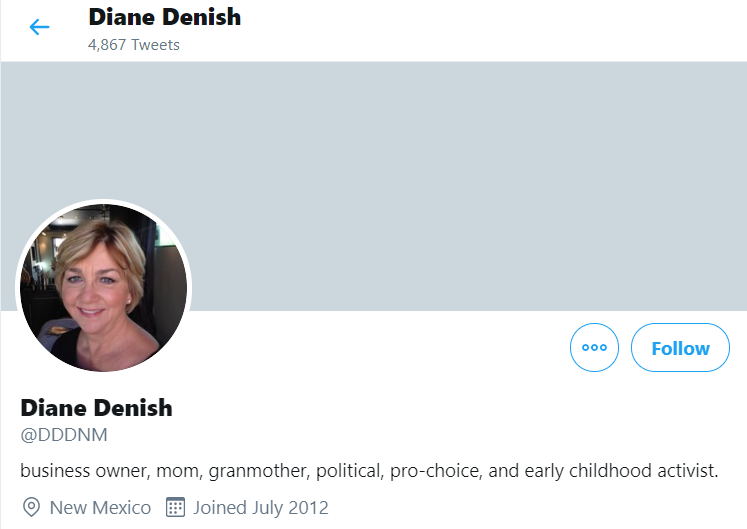Screen dimensions: 747x529
Task: Click the profile bio description text
Action: click(x=369, y=471)
